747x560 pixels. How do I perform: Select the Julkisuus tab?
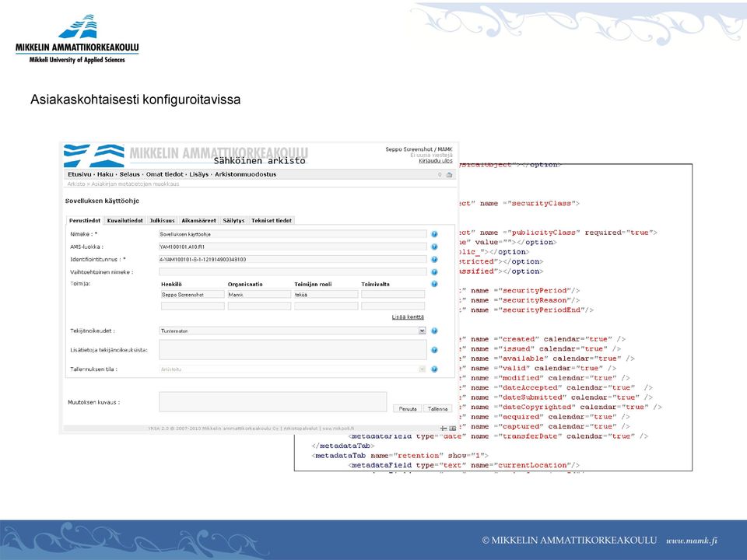162,220
